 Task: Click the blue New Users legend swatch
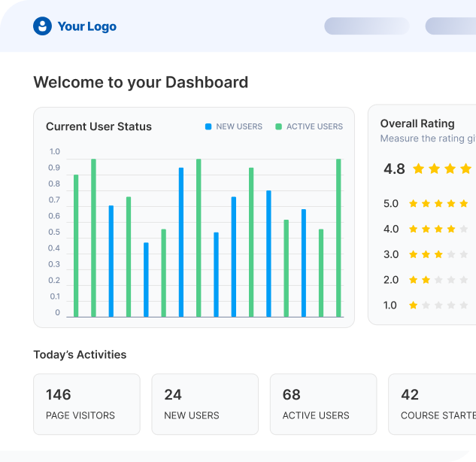click(x=208, y=126)
